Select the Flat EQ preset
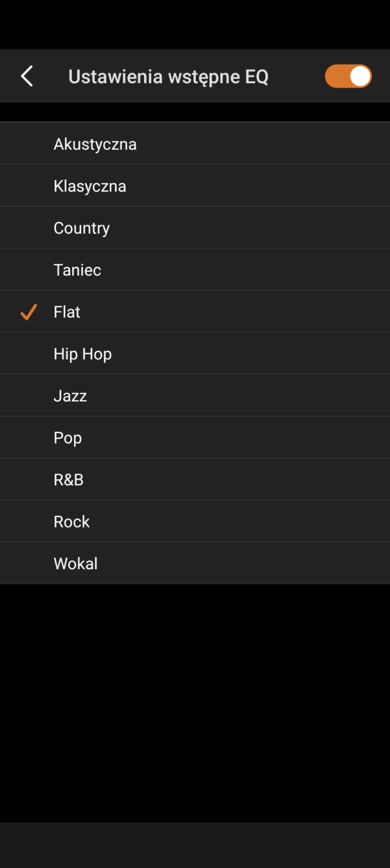Viewport: 390px width, 868px height. click(x=67, y=312)
